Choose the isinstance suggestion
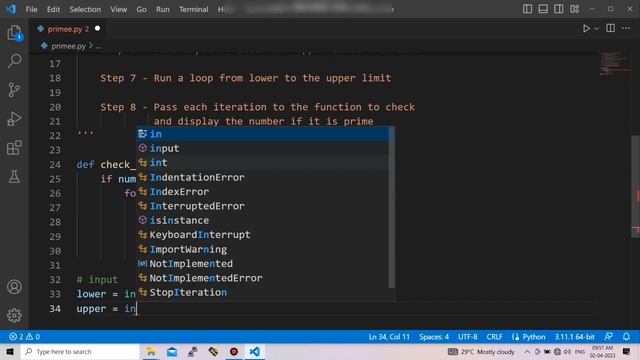640x360 pixels. pyautogui.click(x=262, y=220)
